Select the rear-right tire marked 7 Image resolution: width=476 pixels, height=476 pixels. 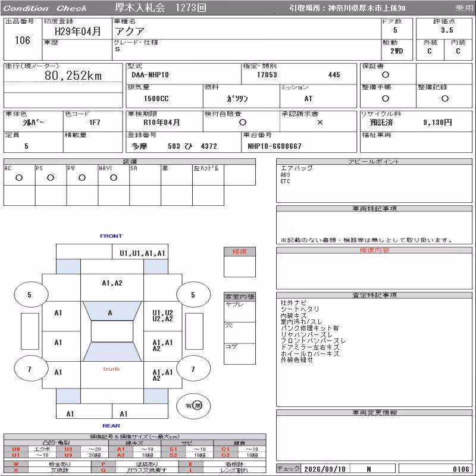(193, 369)
